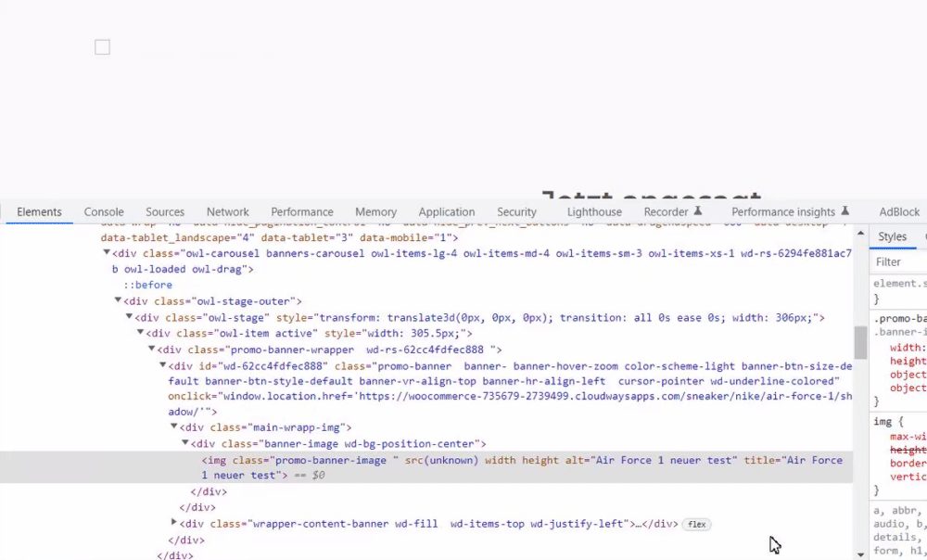Collapse the banner-image wd-bg-position-center div

click(185, 442)
